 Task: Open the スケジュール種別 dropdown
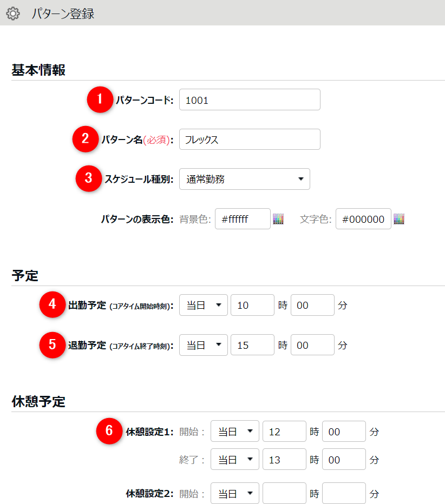tap(244, 179)
